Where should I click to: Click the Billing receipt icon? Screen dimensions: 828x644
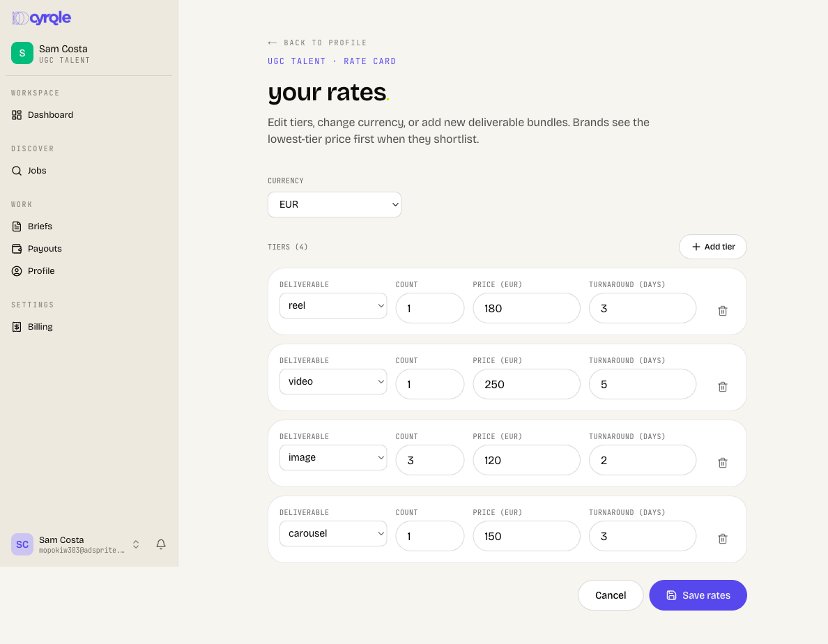point(17,327)
